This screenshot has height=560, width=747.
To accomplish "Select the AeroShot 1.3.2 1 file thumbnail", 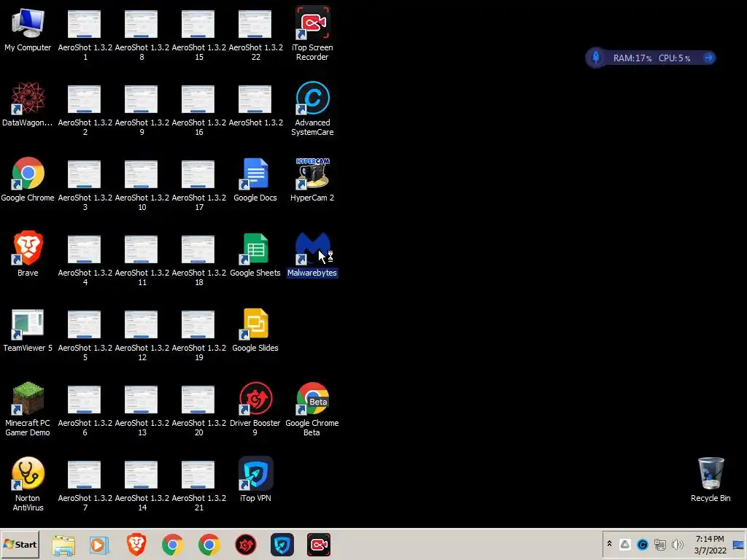I will click(85, 24).
